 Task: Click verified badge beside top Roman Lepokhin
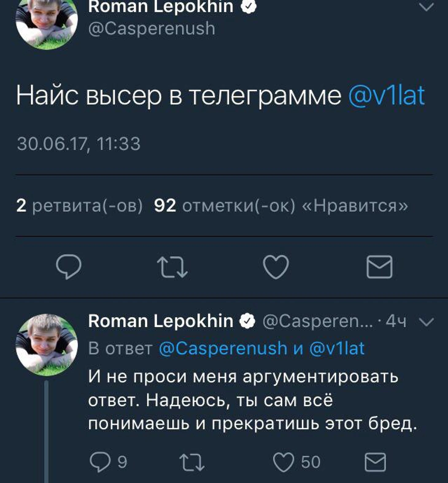pos(249,7)
